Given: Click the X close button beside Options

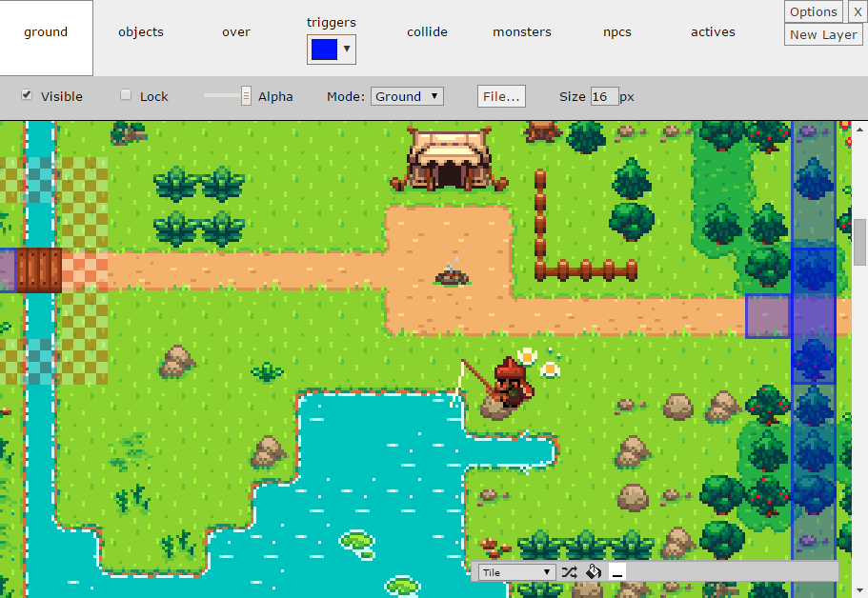Looking at the screenshot, I should pyautogui.click(x=857, y=11).
